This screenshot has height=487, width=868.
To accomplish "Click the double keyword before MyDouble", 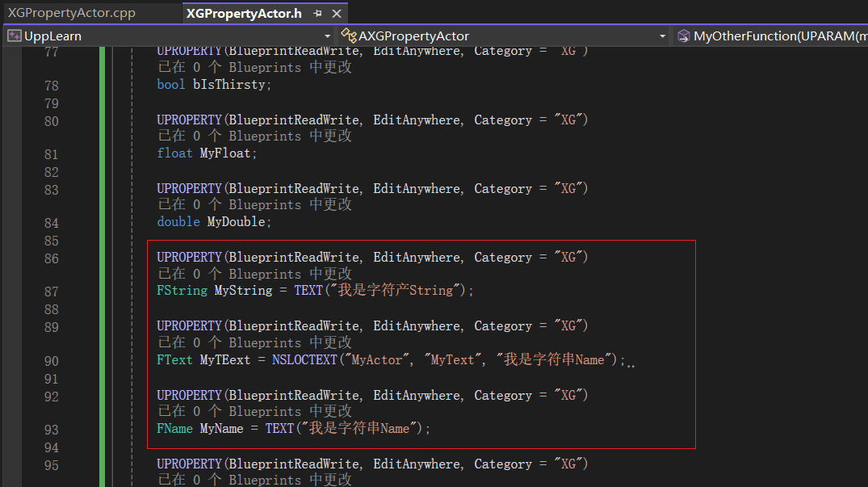I will click(x=178, y=222).
